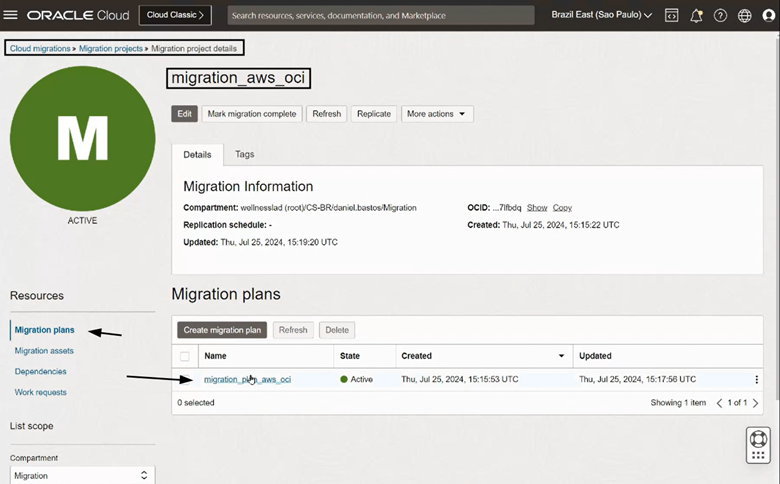Open the Cloud Shell developer tools icon
Viewport: 780px width, 484px height.
tap(672, 15)
